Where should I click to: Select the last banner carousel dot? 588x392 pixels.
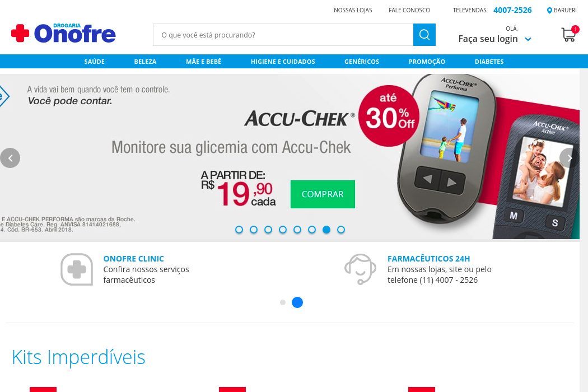click(341, 230)
